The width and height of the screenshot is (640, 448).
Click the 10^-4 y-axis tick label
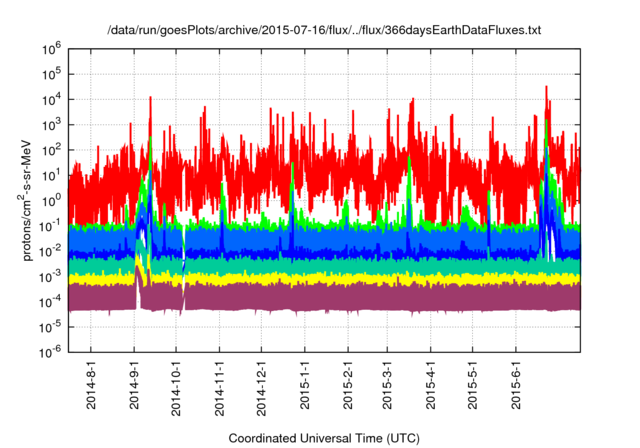[50, 303]
